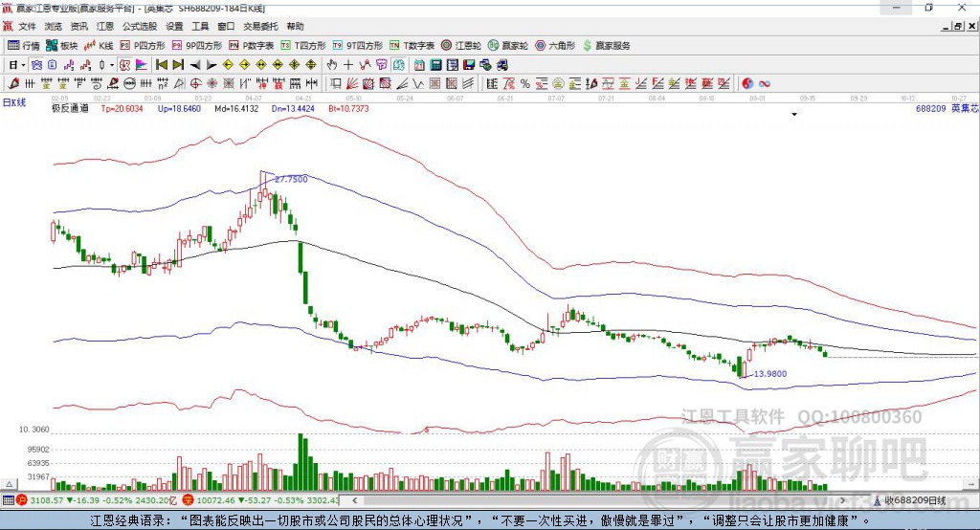Jump to first bar icon
This screenshot has width=980, height=530.
(x=161, y=65)
